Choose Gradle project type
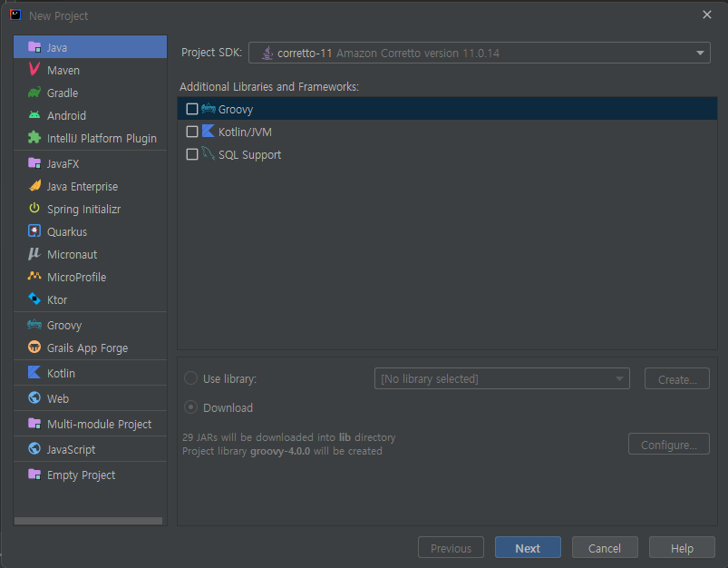Screen dimensions: 728x568 click(90, 93)
